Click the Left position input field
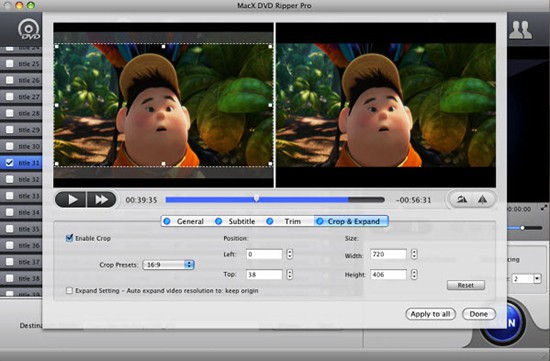Viewport: 550px width, 361px height. pos(264,254)
